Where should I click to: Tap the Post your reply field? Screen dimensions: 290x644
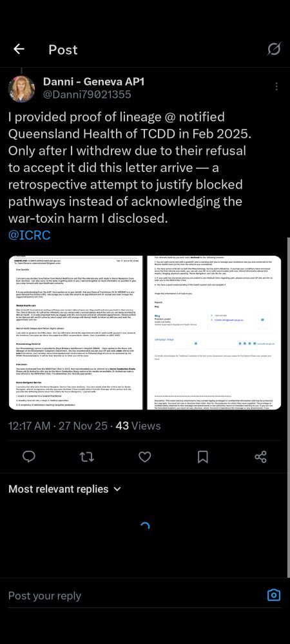pos(131,596)
